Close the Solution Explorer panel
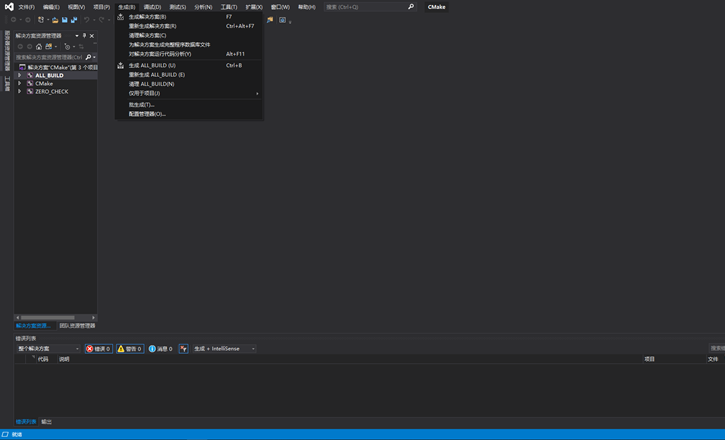 pyautogui.click(x=92, y=36)
